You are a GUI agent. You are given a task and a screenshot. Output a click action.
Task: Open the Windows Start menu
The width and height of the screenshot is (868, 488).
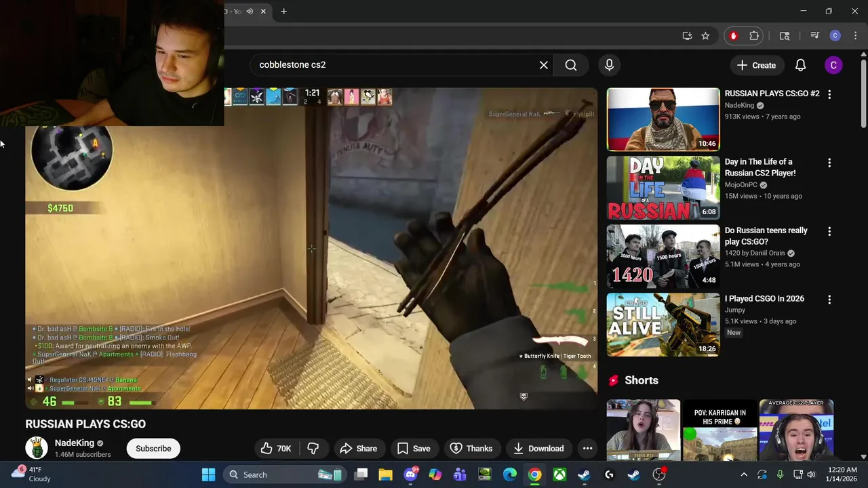coord(208,474)
